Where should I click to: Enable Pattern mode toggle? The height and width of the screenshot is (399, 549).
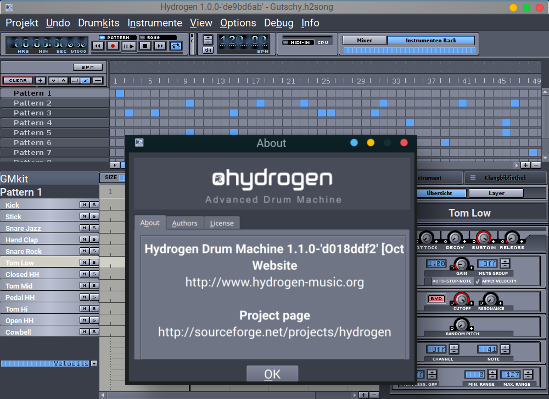tap(117, 37)
